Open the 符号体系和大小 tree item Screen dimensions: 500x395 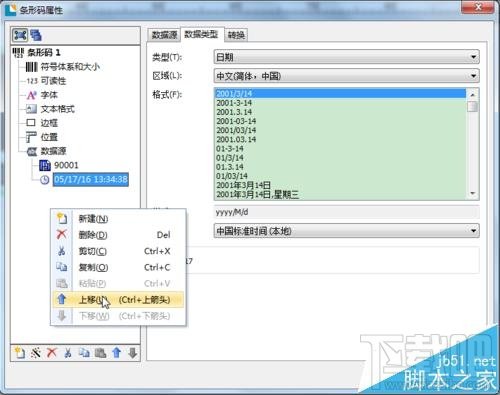coord(70,67)
